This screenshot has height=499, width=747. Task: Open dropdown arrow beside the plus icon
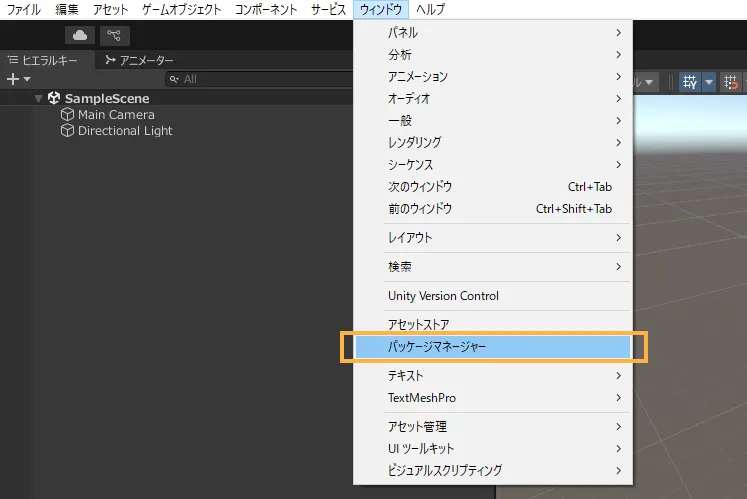(27, 79)
